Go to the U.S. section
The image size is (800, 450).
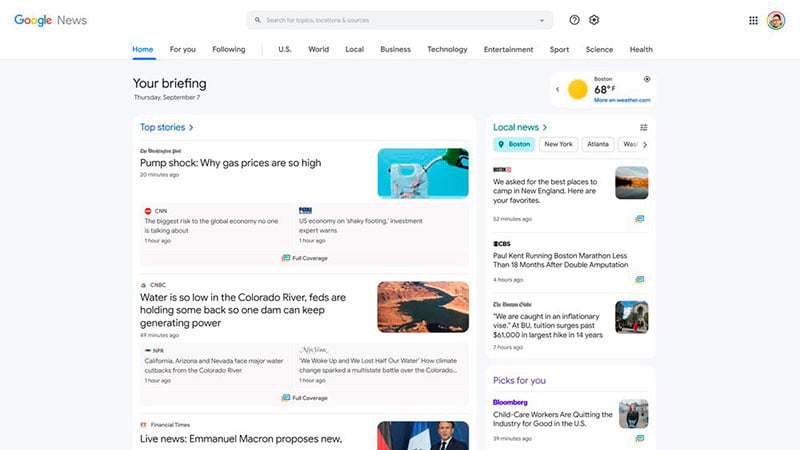tap(285, 49)
